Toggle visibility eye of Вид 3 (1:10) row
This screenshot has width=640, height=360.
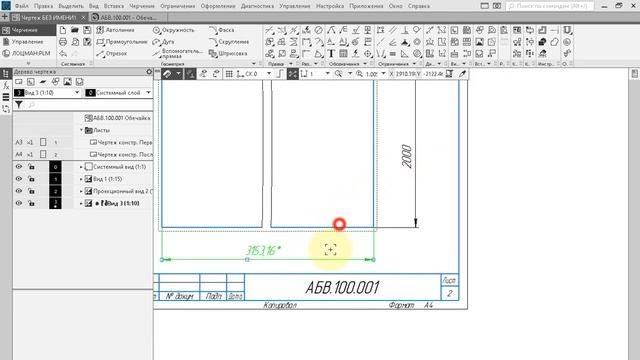pos(19,203)
